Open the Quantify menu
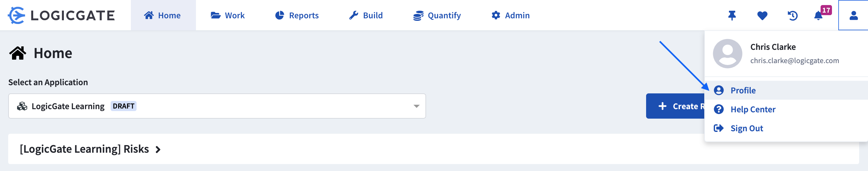The height and width of the screenshot is (171, 868). point(437,15)
